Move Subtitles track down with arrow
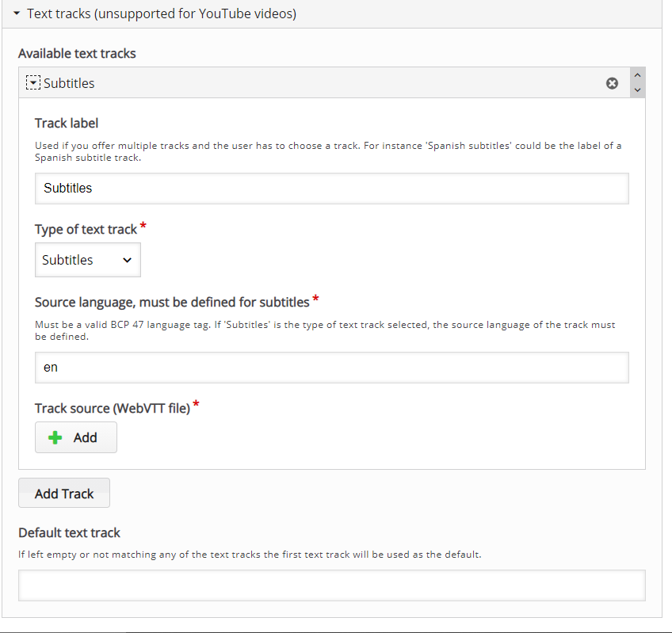Screen dimensions: 672x633 tap(637, 90)
